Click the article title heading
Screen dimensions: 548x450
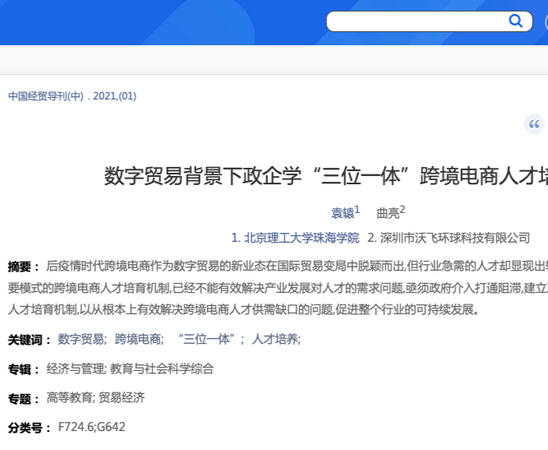[x=326, y=175]
